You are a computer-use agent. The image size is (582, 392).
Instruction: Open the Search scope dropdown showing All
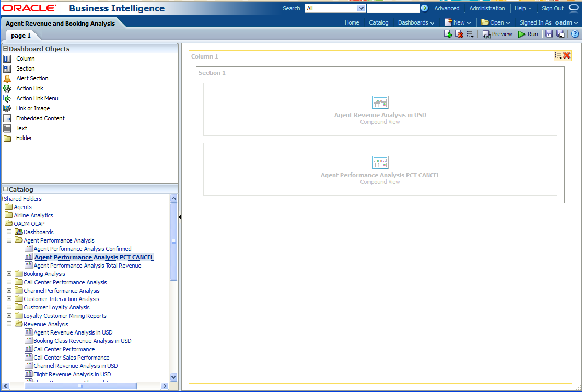tap(361, 8)
